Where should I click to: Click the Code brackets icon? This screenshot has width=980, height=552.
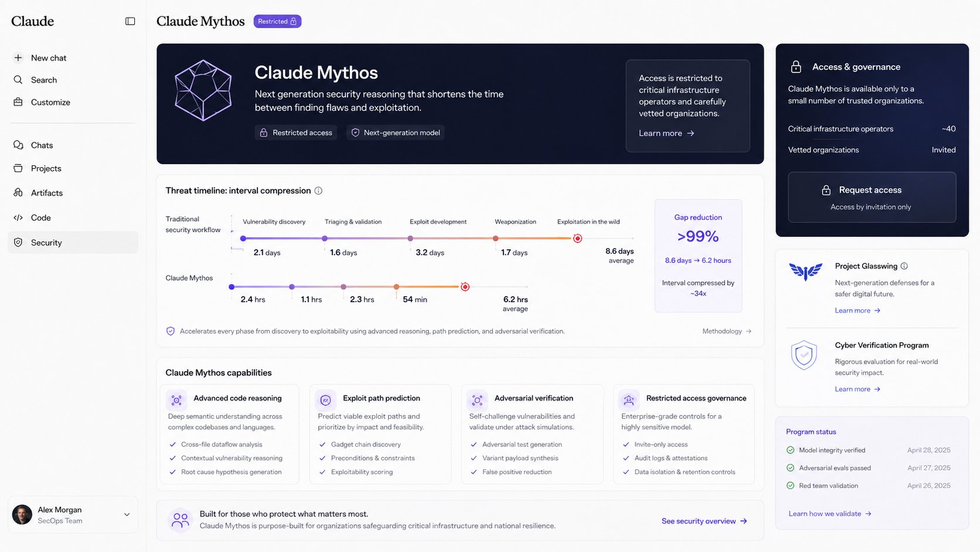(x=18, y=218)
